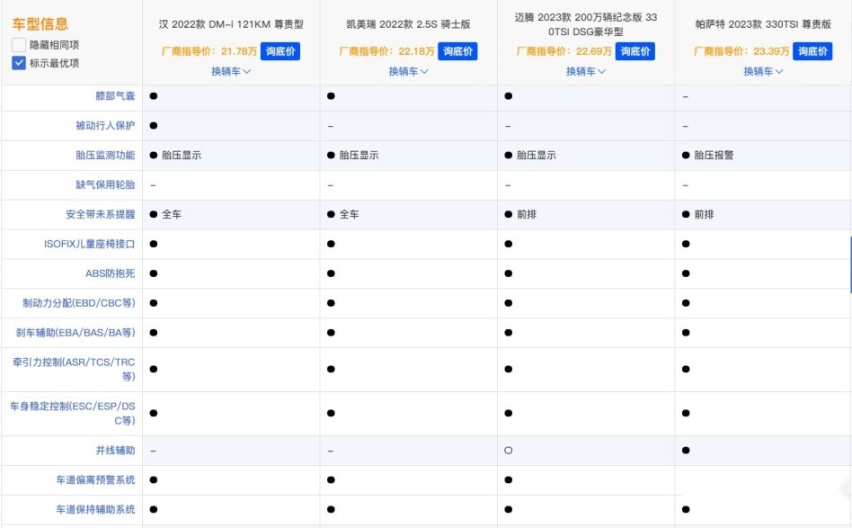
Task: Click the filled dot for 帕萨特 并线辅助
Action: click(686, 450)
